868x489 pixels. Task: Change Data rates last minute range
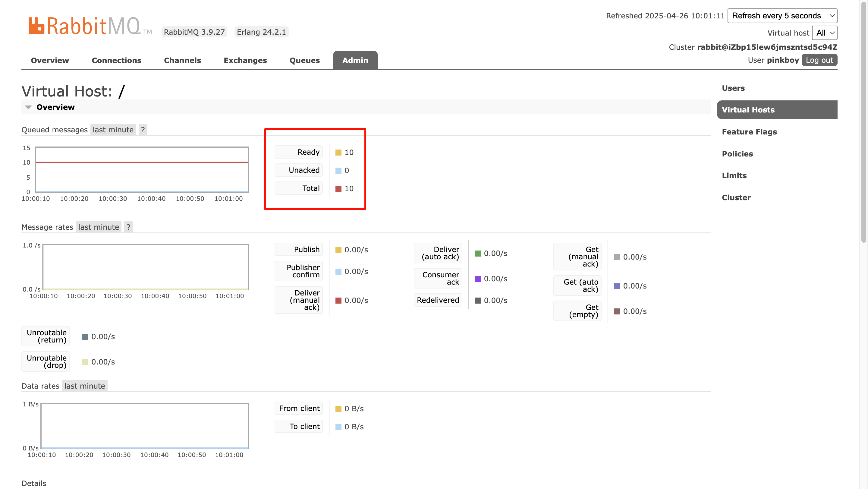tap(85, 386)
